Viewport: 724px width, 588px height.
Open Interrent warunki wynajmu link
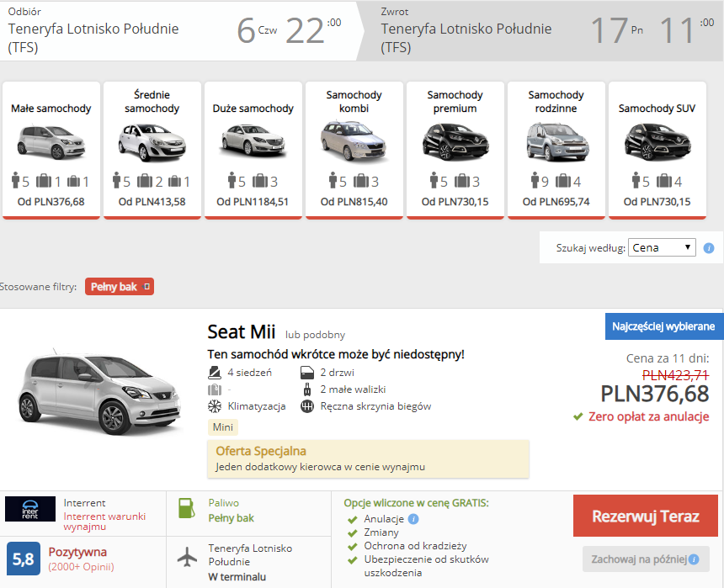pyautogui.click(x=105, y=522)
